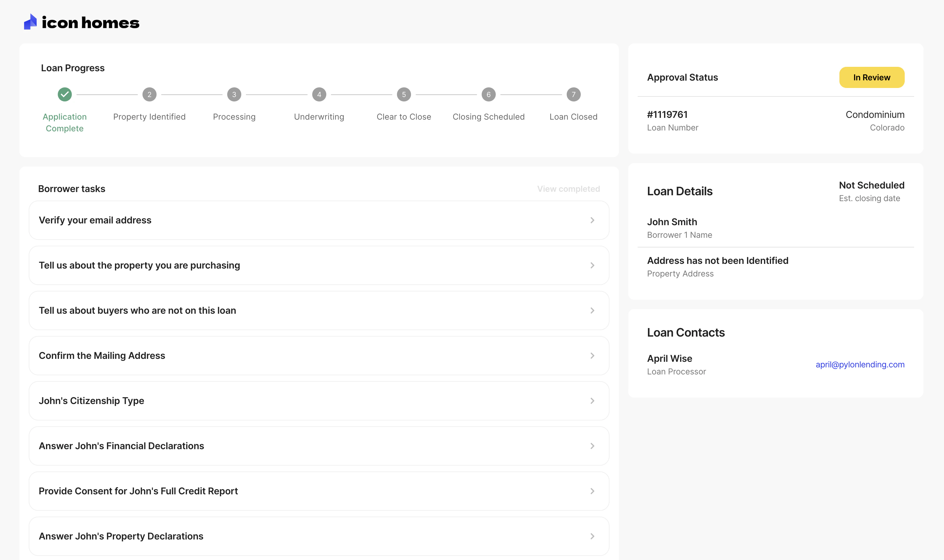Select the Underwriting step indicator
This screenshot has height=560, width=944.
[x=319, y=94]
